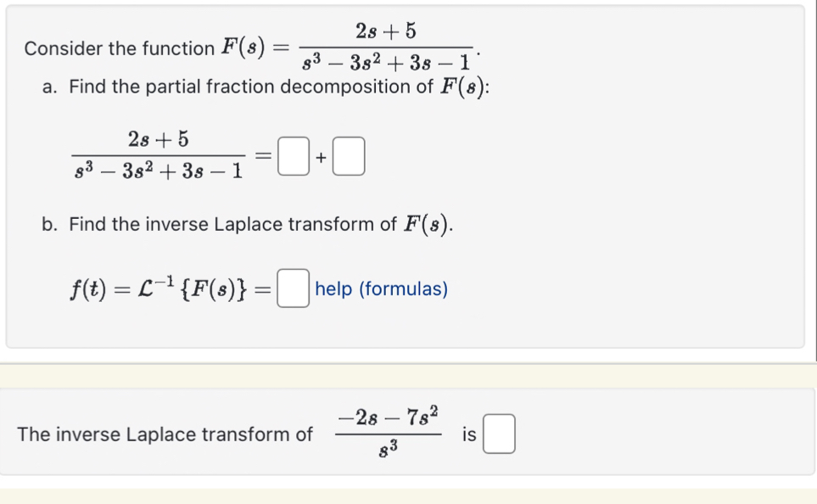Select the fraction (2s+5)/(s³−3s²+3s−1)
This screenshot has width=817, height=504.
(157, 156)
